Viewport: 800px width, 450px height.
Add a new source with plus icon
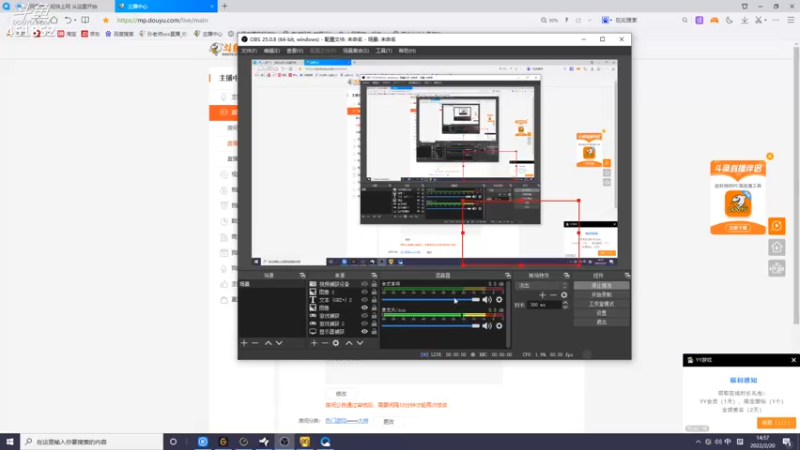pyautogui.click(x=314, y=343)
